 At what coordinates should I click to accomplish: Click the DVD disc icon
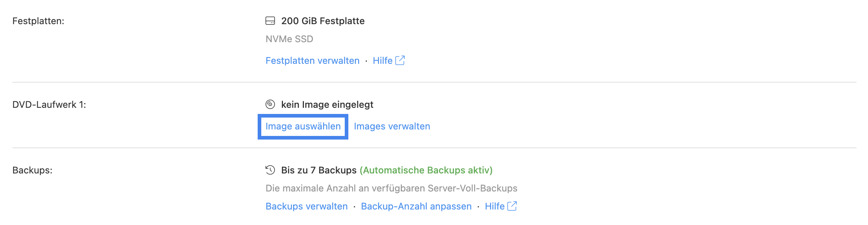pyautogui.click(x=270, y=105)
